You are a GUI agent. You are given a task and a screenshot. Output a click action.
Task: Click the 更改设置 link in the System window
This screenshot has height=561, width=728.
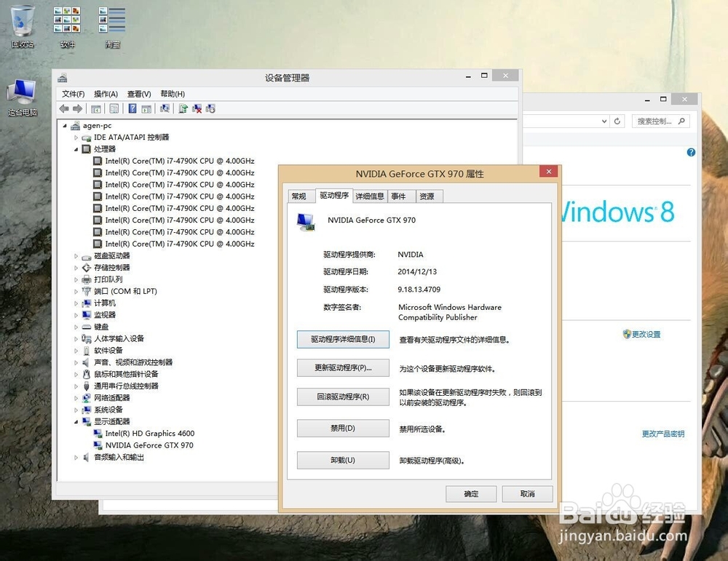(x=646, y=334)
